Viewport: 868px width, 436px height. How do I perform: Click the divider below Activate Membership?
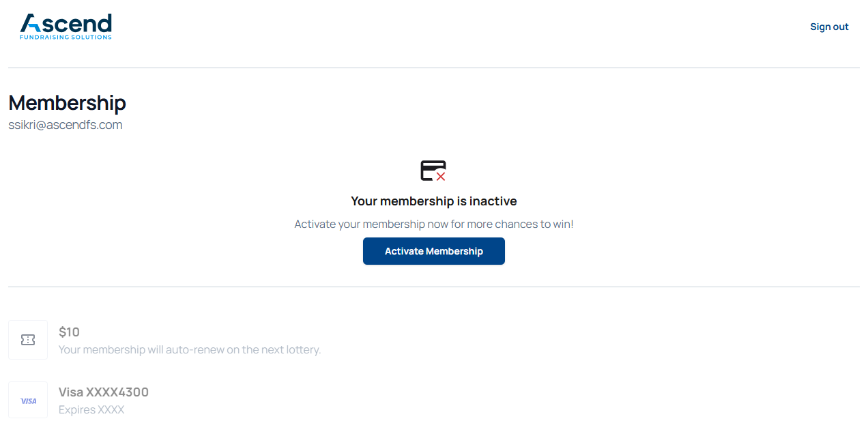pyautogui.click(x=434, y=287)
